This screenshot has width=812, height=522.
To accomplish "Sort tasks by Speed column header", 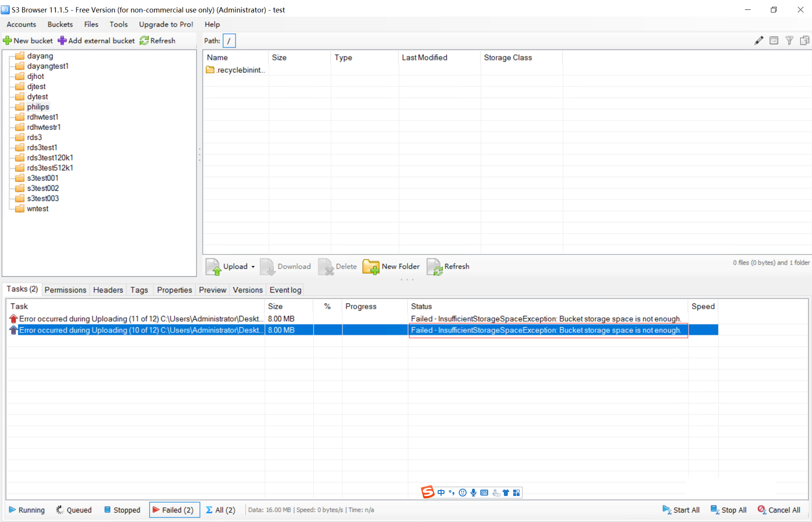I will pyautogui.click(x=703, y=307).
